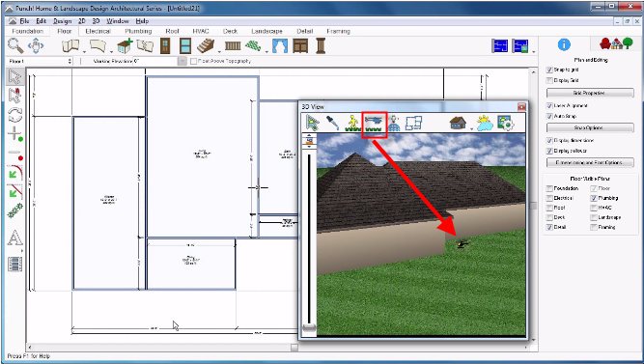
Task: Expand the floor covering tool dropdown arrow
Action: point(266,52)
